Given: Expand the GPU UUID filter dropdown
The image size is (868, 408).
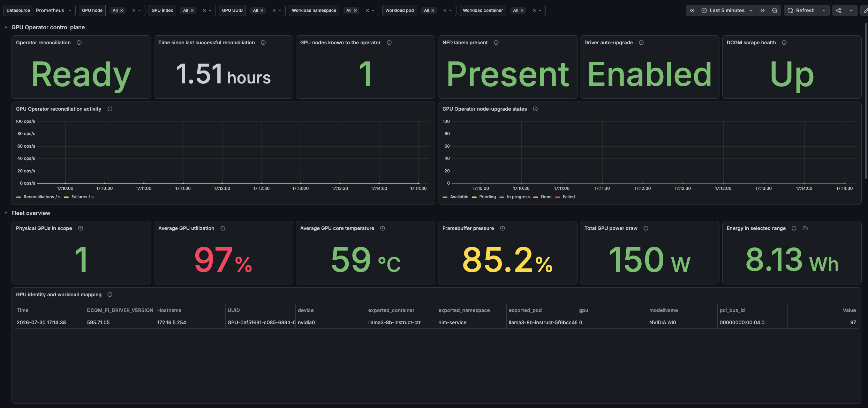Looking at the screenshot, I should click(x=280, y=10).
